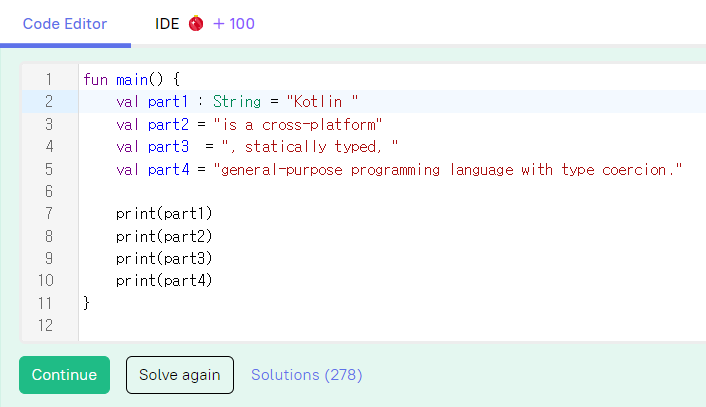Screen dimensions: 706x407
Task: Click the "is a cross-platform" string
Action: (x=298, y=125)
